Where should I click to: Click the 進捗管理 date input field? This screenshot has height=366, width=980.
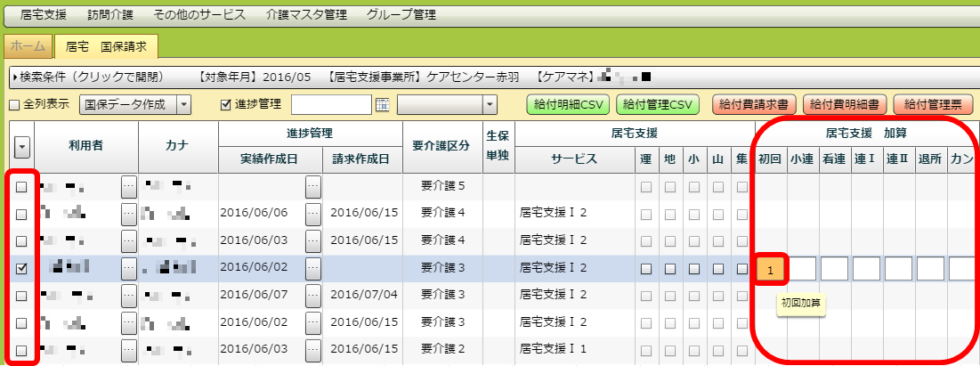coord(330,105)
